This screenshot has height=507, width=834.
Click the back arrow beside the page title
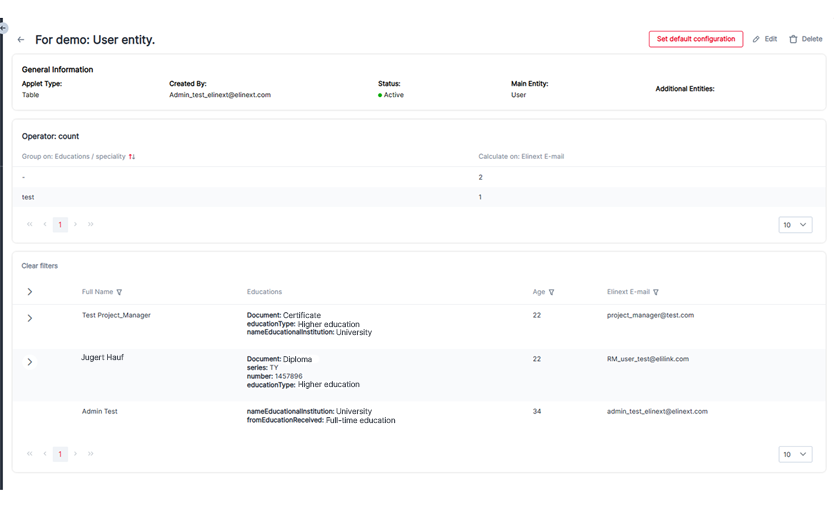(21, 40)
